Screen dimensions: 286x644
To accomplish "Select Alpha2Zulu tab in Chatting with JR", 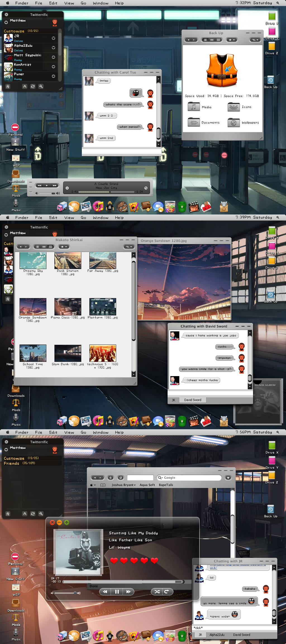I will (217, 635).
